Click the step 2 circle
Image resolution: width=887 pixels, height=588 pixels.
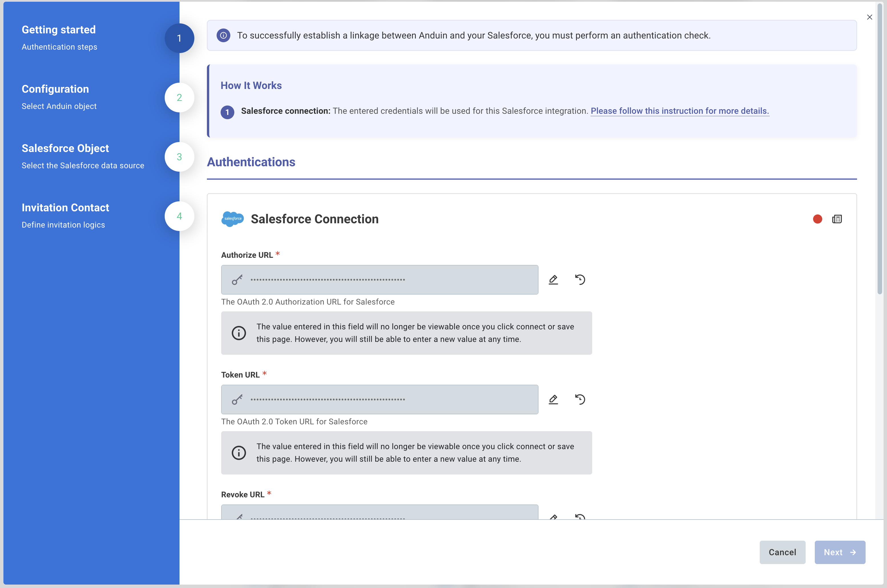pyautogui.click(x=179, y=98)
